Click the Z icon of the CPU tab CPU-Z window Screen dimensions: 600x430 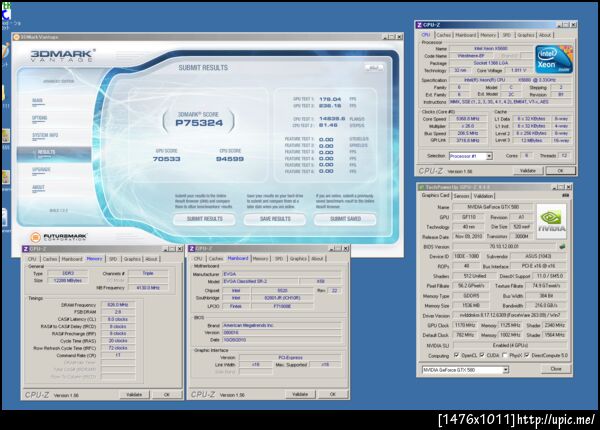coord(420,25)
